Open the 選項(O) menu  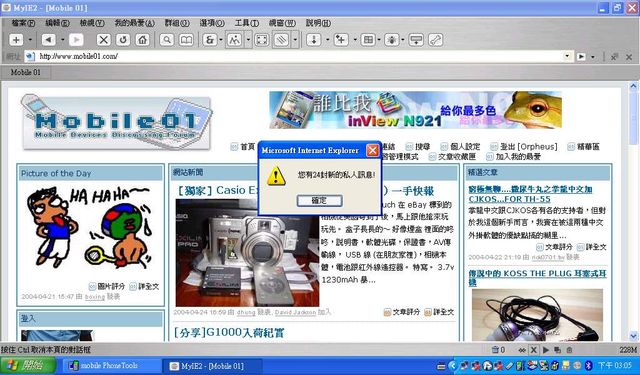click(212, 23)
